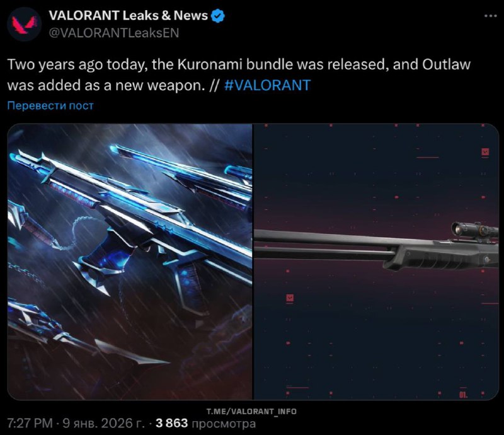The height and width of the screenshot is (435, 504).
Task: Open the VALORANT Leaks & News profile avatar
Action: pyautogui.click(x=24, y=24)
